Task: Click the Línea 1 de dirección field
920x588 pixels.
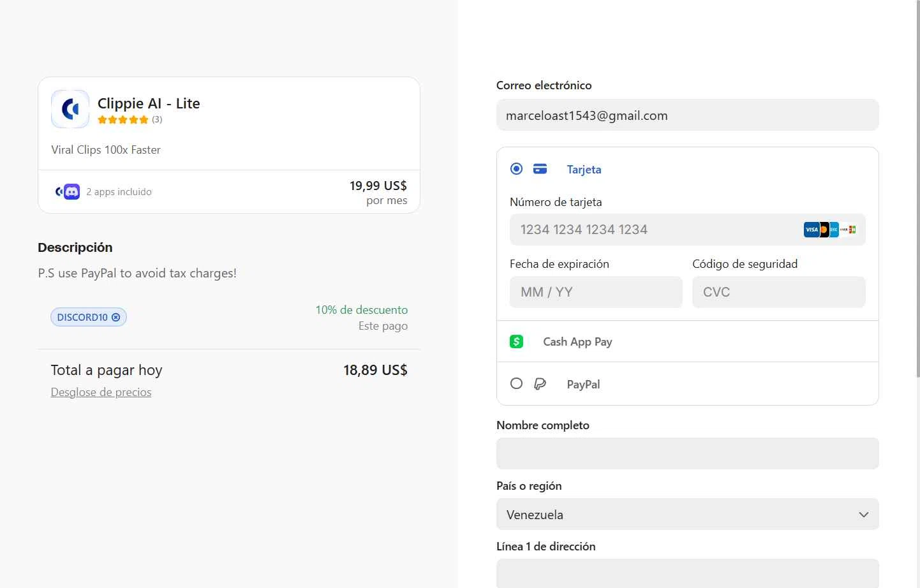Action: (x=688, y=573)
